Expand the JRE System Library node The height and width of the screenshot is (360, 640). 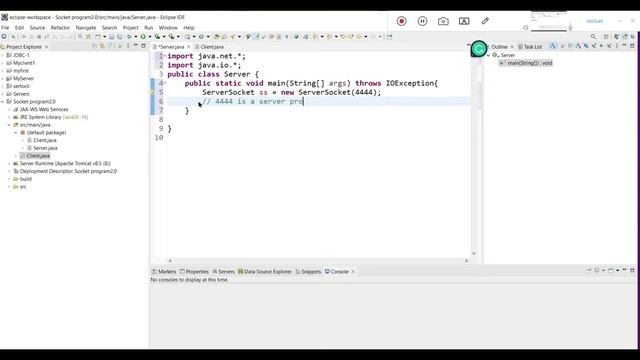[9, 117]
